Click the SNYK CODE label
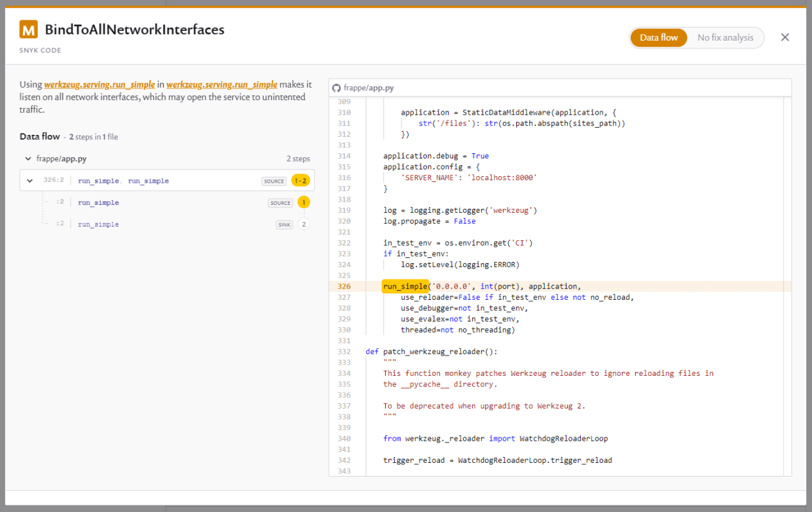 point(41,50)
